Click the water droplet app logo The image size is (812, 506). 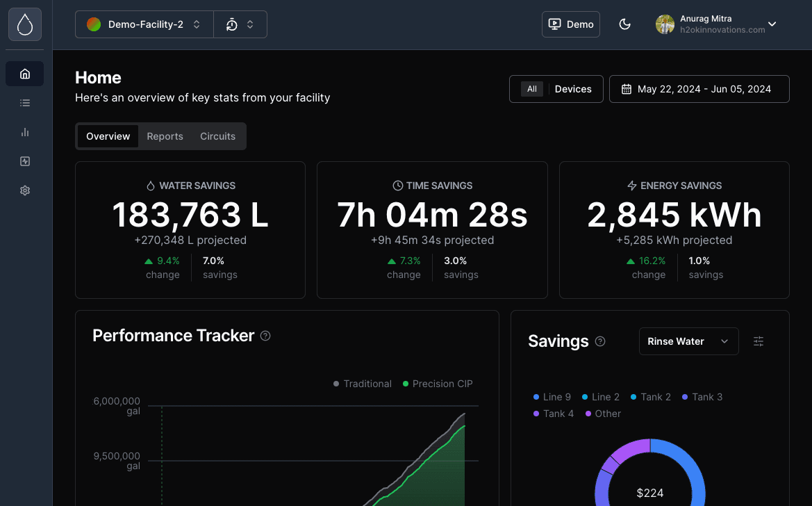pyautogui.click(x=25, y=24)
